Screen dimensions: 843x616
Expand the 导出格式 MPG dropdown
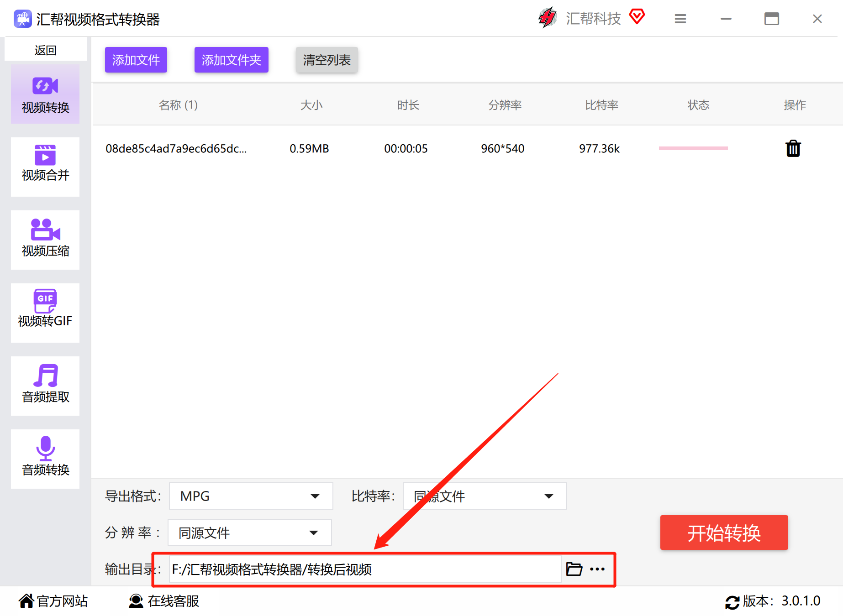click(x=251, y=496)
